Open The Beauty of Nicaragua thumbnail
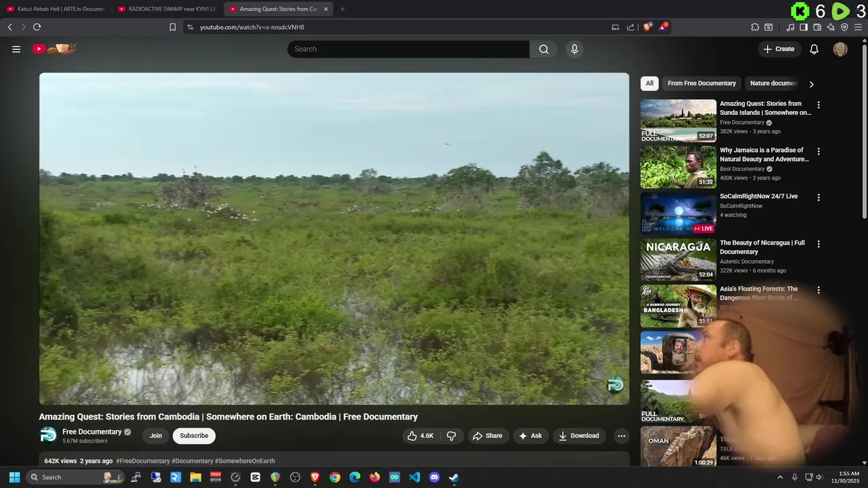Viewport: 868px width, 488px height. click(678, 260)
